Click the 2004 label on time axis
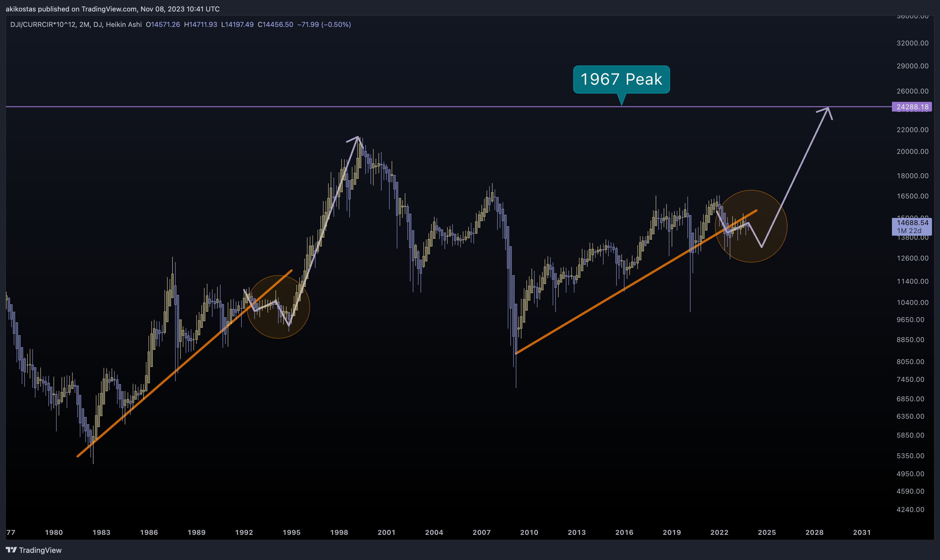 pos(434,533)
